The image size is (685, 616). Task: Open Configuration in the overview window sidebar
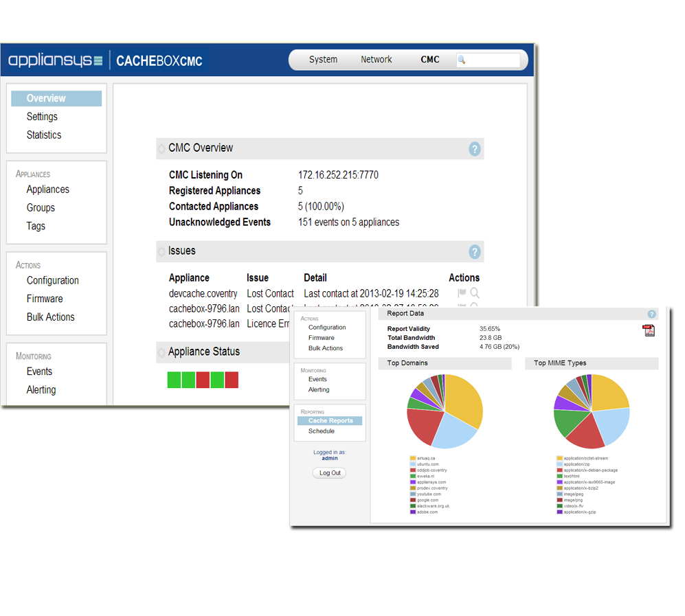[52, 280]
